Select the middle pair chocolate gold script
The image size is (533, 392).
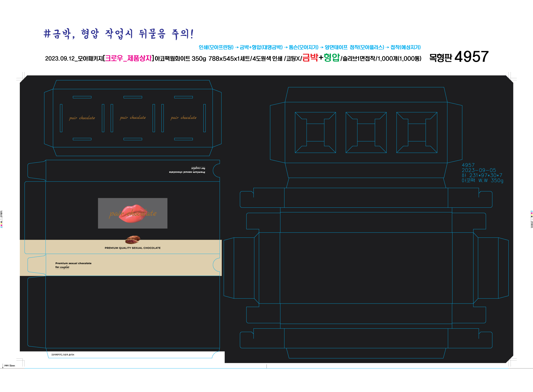click(x=133, y=118)
